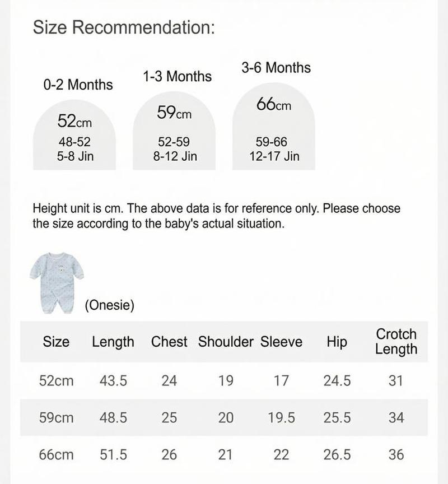Click the Size Recommendation heading
This screenshot has width=448, height=484.
(x=124, y=27)
